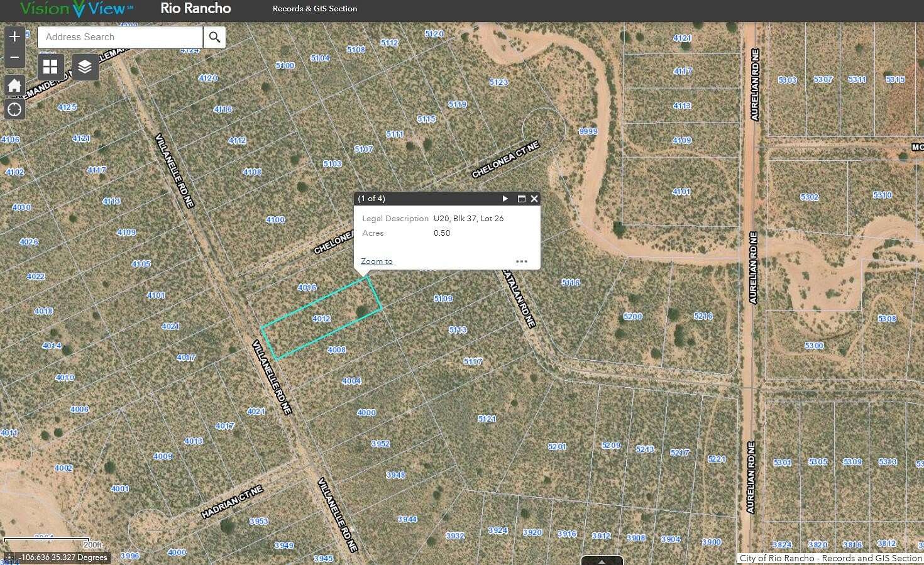This screenshot has height=565, width=924.
Task: Select parcel labeled 5300
Action: pos(814,346)
